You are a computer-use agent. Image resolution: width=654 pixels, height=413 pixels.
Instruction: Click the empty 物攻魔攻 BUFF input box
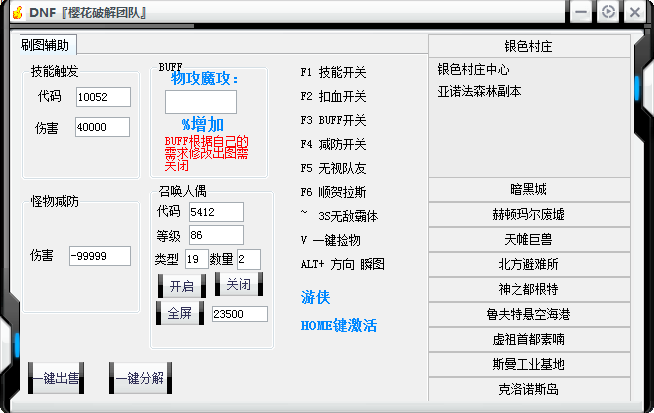[201, 102]
